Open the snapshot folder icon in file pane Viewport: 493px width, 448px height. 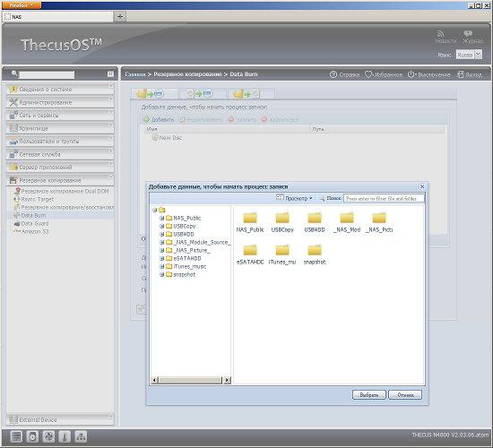click(x=315, y=250)
